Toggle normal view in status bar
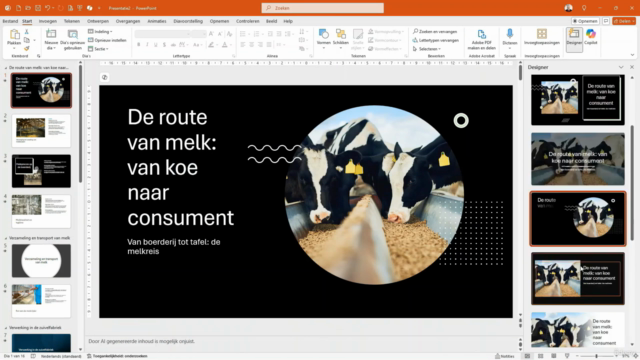This screenshot has width=640, height=360. (x=527, y=356)
